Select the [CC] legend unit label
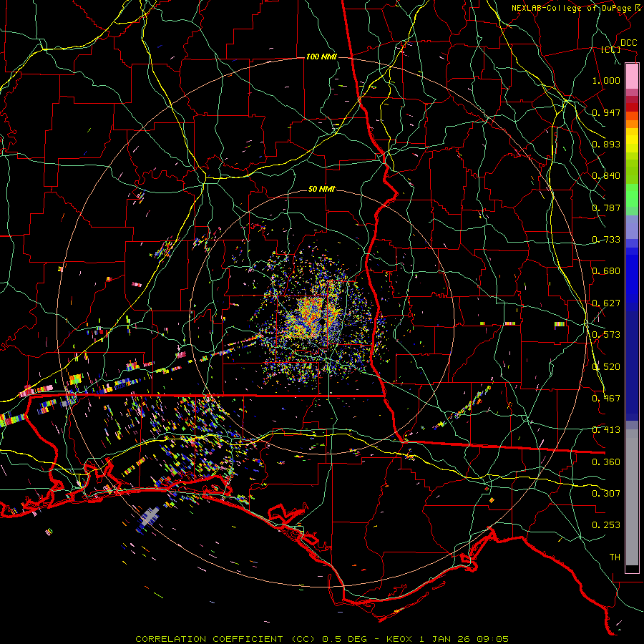Image resolution: width=644 pixels, height=644 pixels. click(x=611, y=49)
